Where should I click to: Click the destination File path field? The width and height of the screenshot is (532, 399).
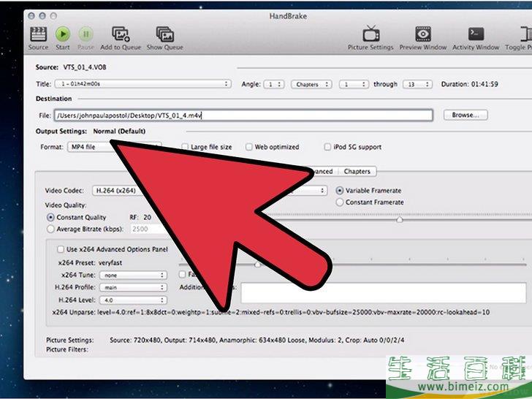tap(243, 115)
